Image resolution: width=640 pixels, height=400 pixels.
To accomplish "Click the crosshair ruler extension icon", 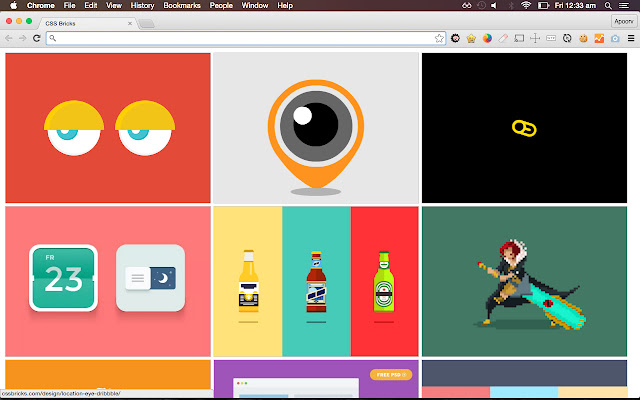I will [x=535, y=38].
